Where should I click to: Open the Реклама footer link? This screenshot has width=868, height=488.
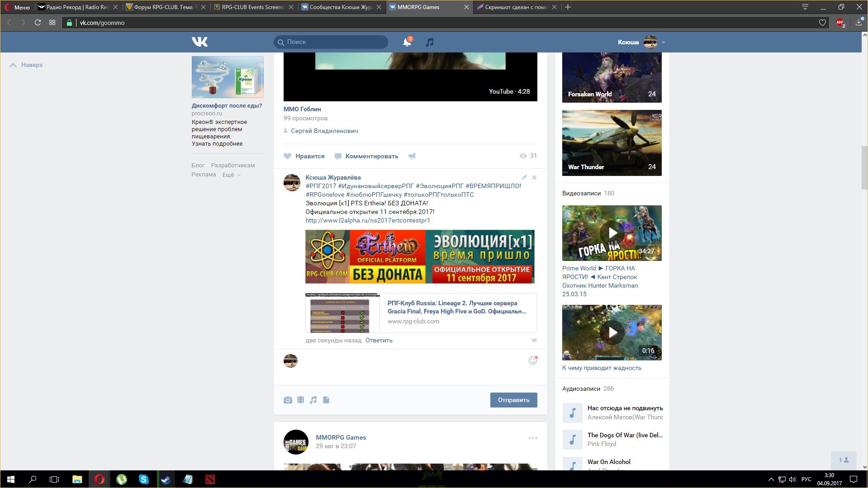[204, 174]
